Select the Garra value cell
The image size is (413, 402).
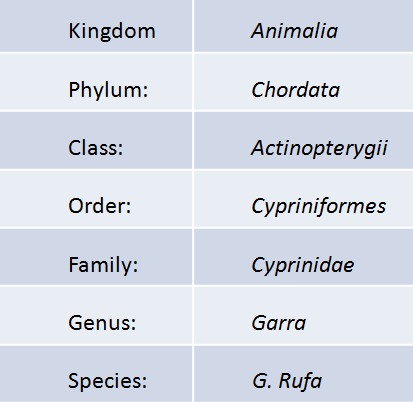[303, 315]
